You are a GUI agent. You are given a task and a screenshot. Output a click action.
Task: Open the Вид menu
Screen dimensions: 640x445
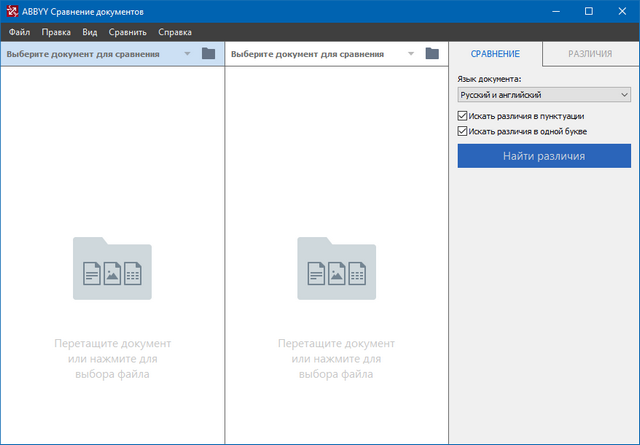click(x=90, y=32)
